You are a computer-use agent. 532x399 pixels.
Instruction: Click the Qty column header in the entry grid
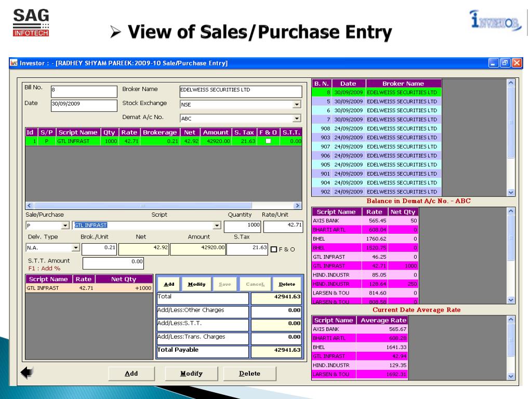pos(109,132)
